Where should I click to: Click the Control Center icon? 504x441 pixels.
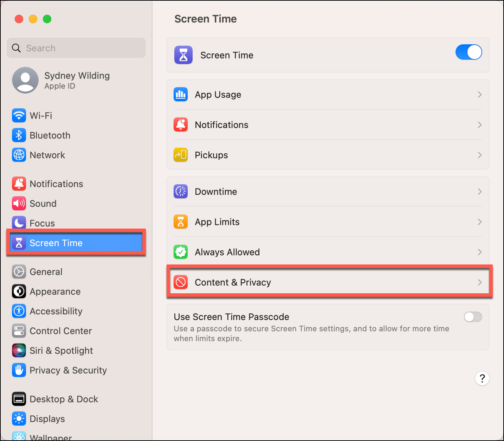coord(19,331)
